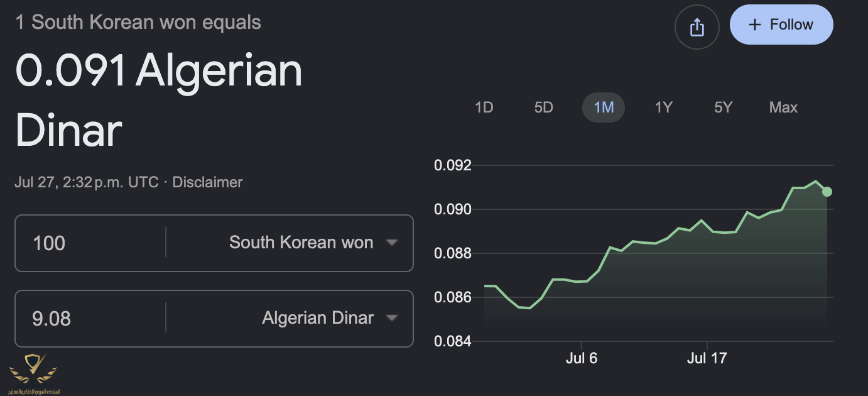Viewport: 868px width, 396px height.
Task: Open the Disclaimer link
Action: pos(207,182)
